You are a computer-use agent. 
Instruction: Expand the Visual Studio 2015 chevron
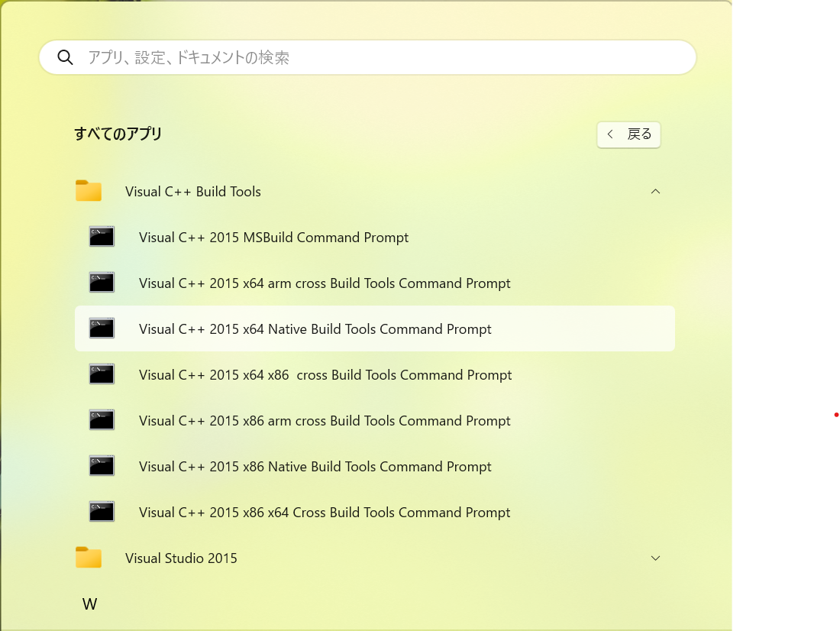tap(655, 558)
